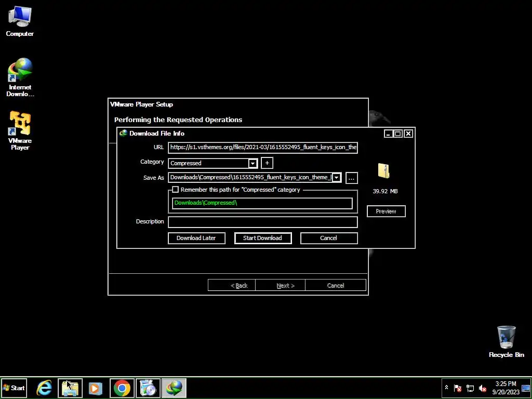
Task: Click the 39.92 MB file size text
Action: (x=385, y=191)
